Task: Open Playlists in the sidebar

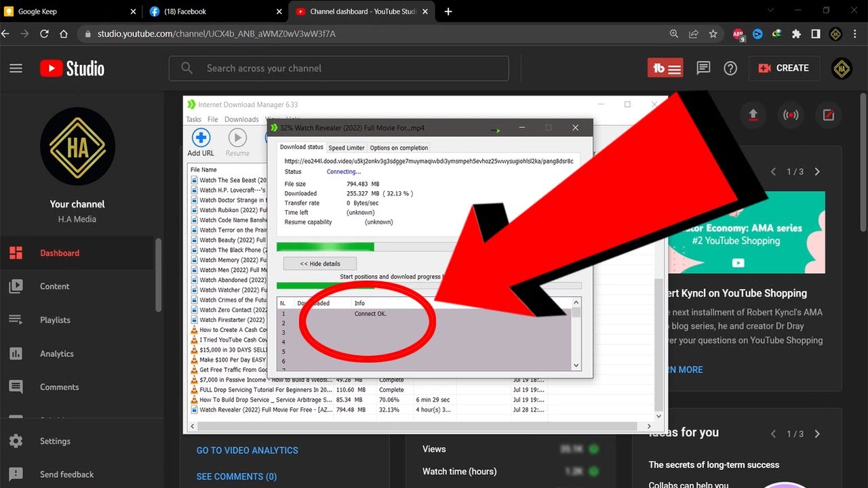Action: pyautogui.click(x=77, y=320)
